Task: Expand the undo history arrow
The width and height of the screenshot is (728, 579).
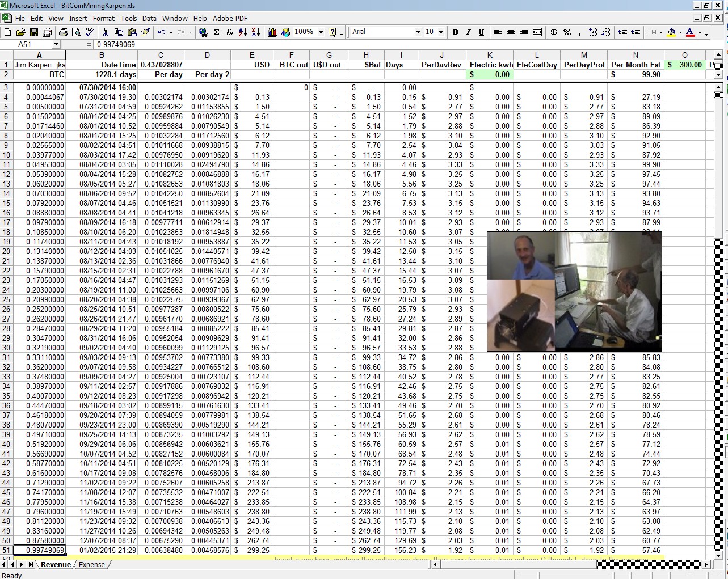Action: point(171,32)
